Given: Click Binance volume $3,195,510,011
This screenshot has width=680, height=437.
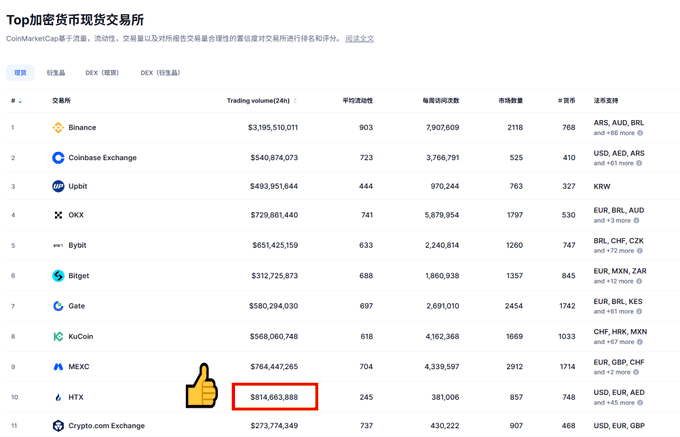Looking at the screenshot, I should 273,127.
